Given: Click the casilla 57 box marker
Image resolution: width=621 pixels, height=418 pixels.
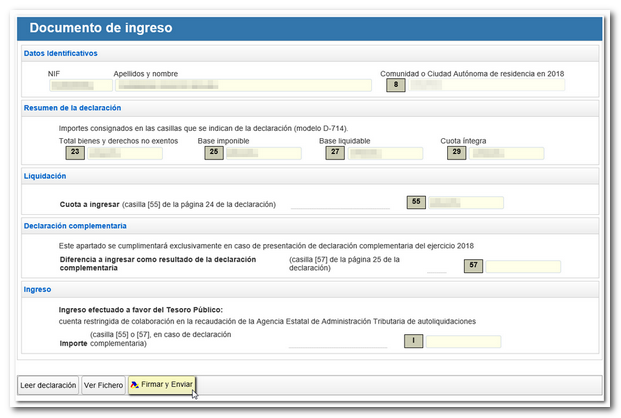Looking at the screenshot, I should coord(473,266).
